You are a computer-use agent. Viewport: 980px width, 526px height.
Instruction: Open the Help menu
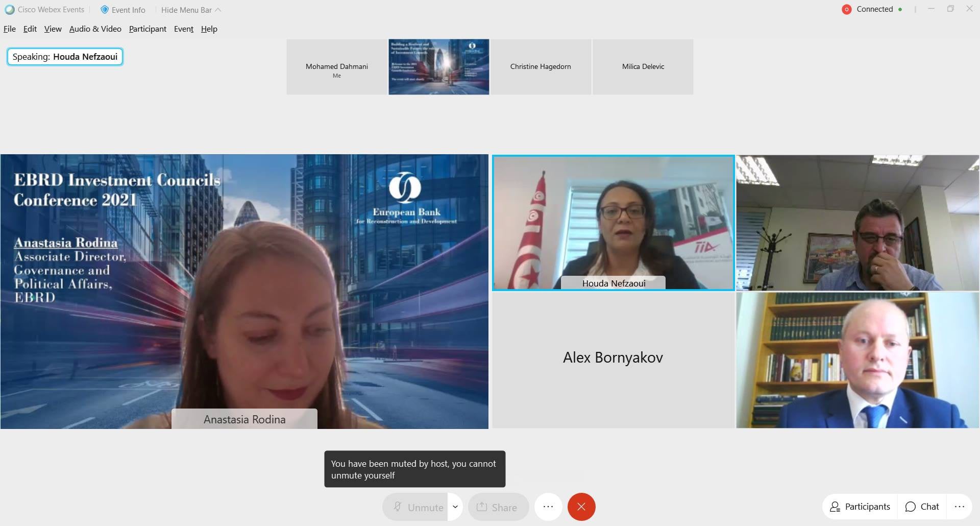[209, 29]
